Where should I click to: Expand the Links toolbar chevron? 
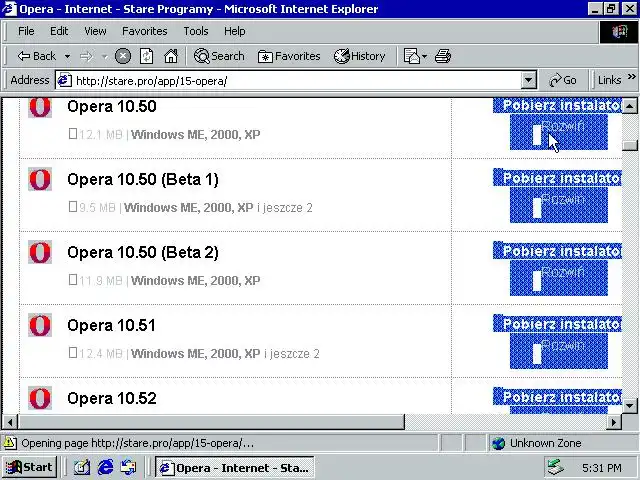click(631, 77)
